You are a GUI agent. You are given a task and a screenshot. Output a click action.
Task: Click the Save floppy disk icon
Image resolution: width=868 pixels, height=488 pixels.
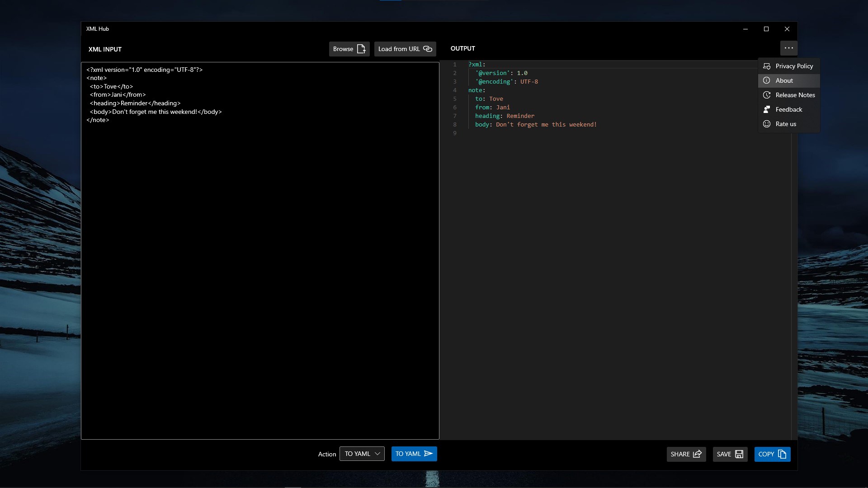(739, 454)
